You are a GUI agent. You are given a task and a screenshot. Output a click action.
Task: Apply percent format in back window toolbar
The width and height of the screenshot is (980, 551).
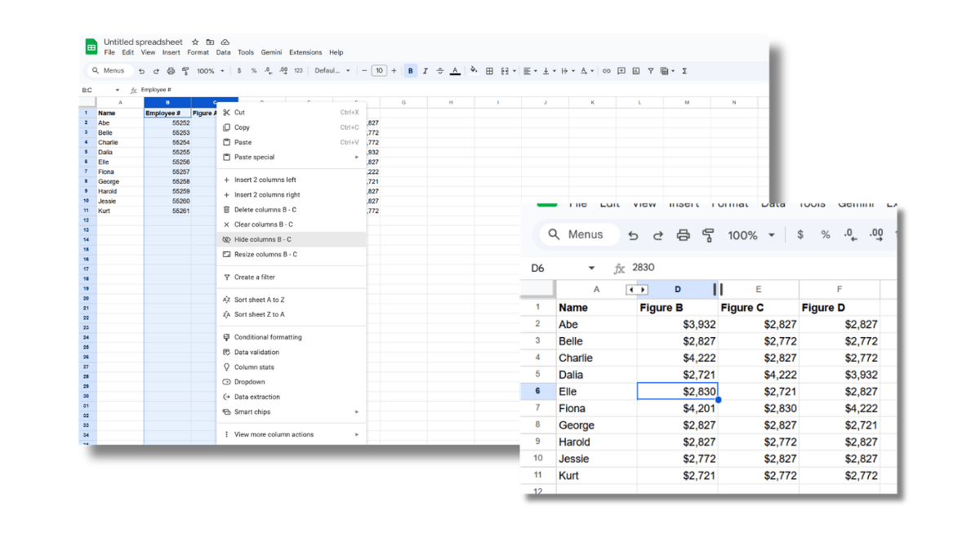pos(254,71)
